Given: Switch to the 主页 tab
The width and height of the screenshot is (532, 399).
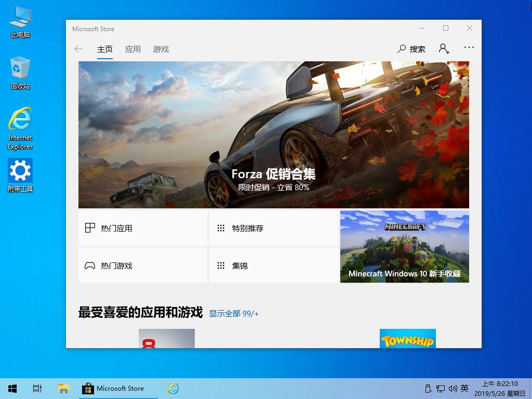Looking at the screenshot, I should [x=105, y=49].
